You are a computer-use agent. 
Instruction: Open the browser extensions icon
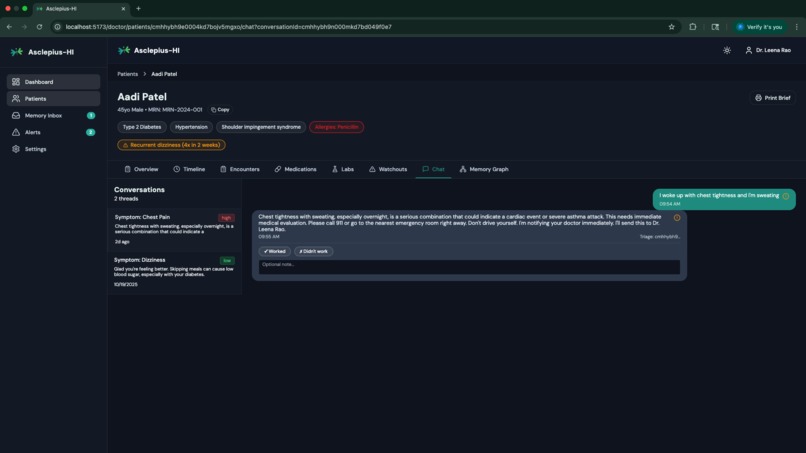(x=692, y=27)
